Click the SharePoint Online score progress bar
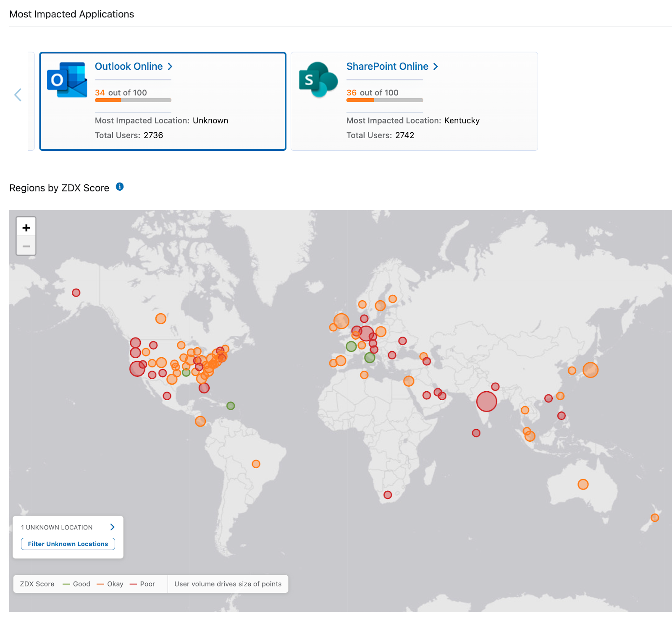The image size is (672, 621). [384, 100]
